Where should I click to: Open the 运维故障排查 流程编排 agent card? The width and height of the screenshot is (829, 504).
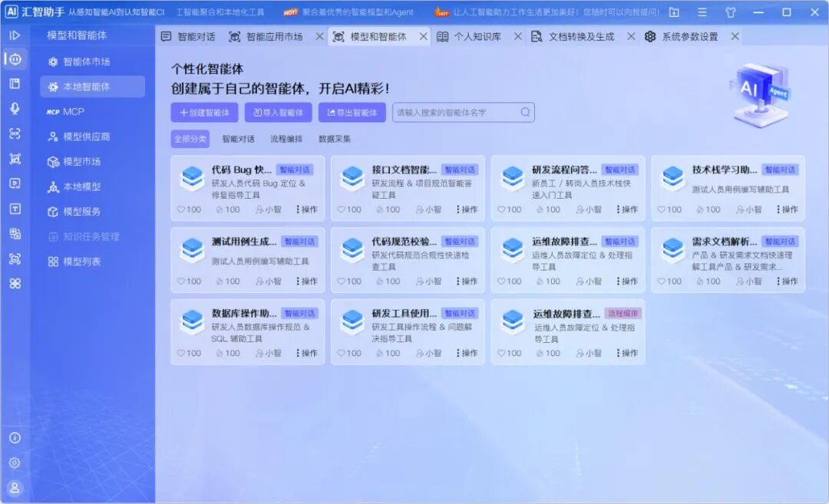pyautogui.click(x=568, y=332)
